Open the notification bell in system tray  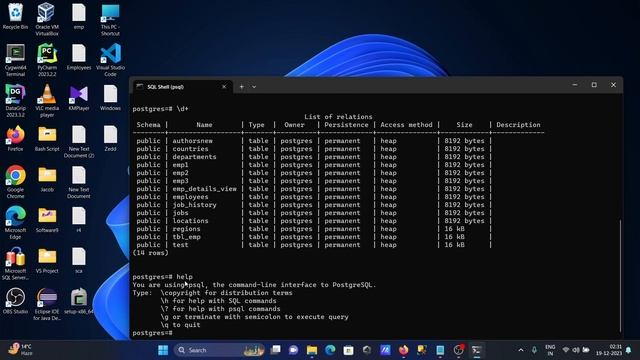(x=629, y=350)
